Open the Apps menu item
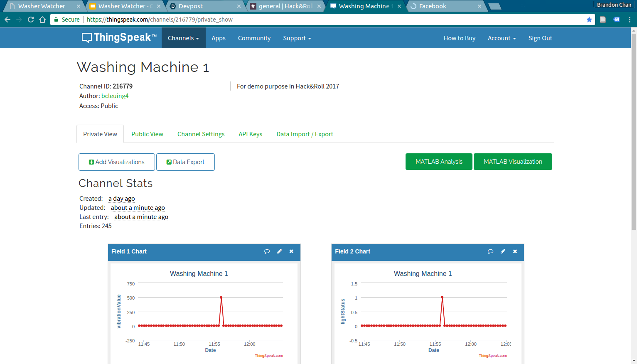 219,38
